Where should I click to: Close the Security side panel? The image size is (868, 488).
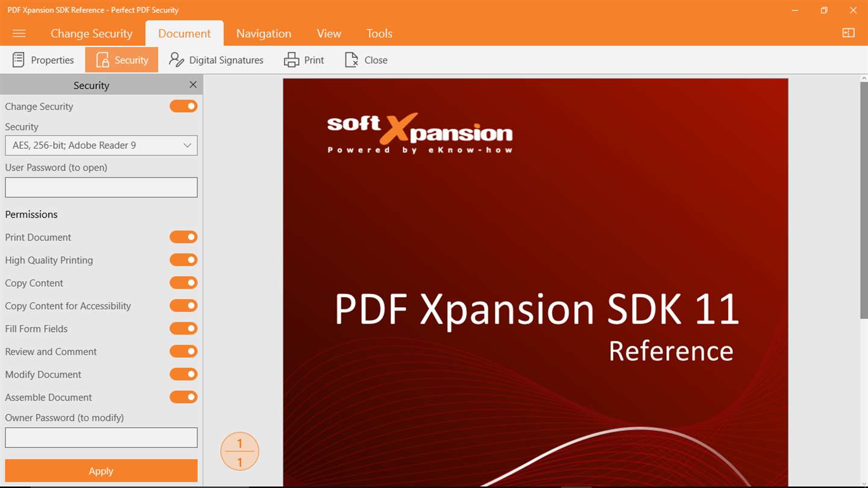[x=193, y=85]
